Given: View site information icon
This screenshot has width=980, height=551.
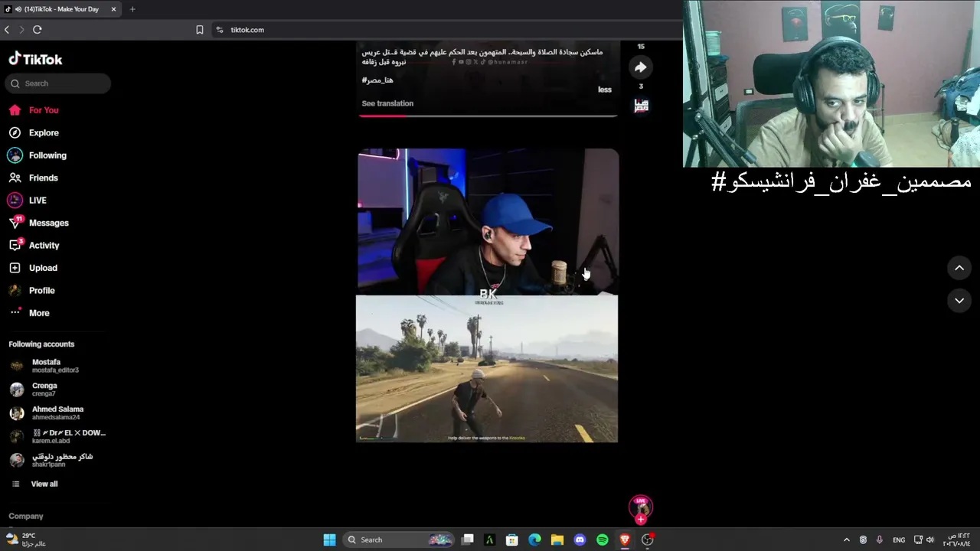Looking at the screenshot, I should click(219, 30).
